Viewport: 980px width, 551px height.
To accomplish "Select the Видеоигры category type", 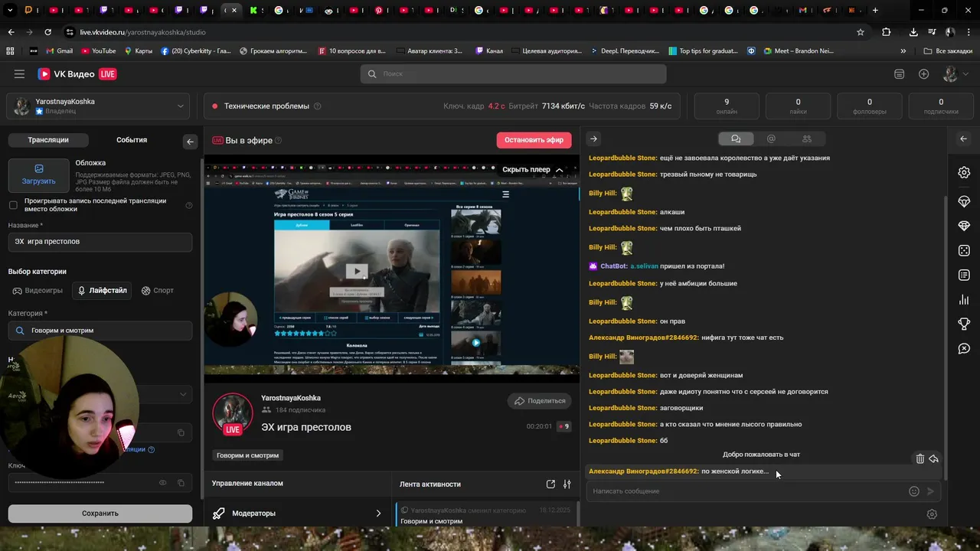I will (x=38, y=291).
